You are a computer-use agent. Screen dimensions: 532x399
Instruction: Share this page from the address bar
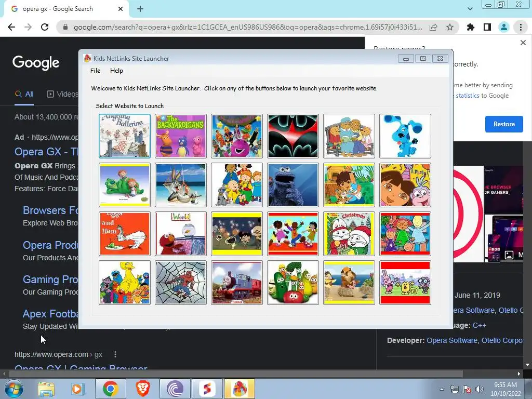(x=433, y=27)
